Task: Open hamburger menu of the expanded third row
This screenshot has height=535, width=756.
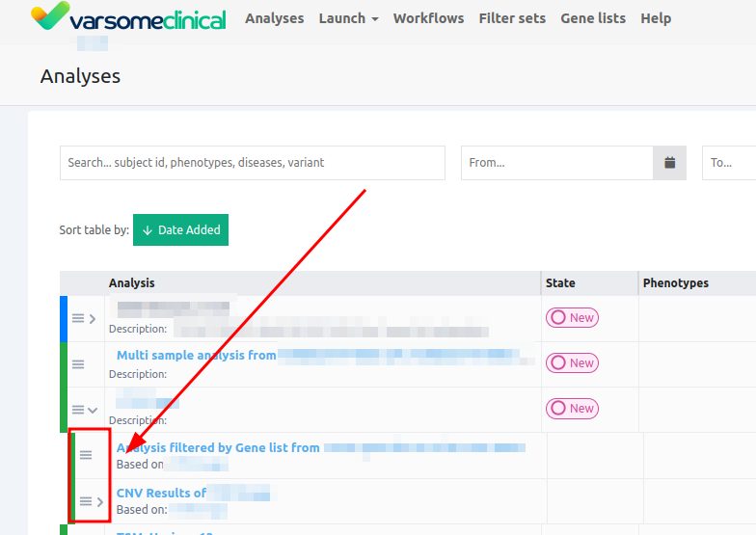Action: coord(78,410)
